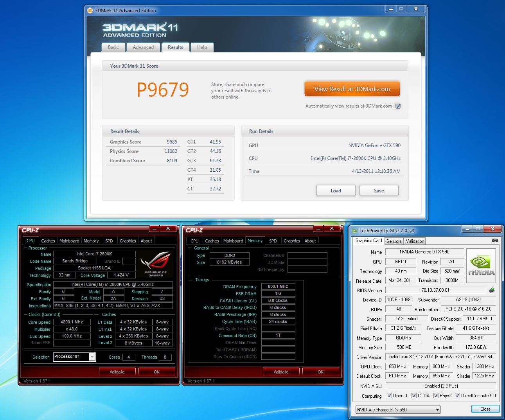This screenshot has width=505, height=420.
Task: Toggle the DirectCompute 5.0 checkbox
Action: click(x=457, y=396)
